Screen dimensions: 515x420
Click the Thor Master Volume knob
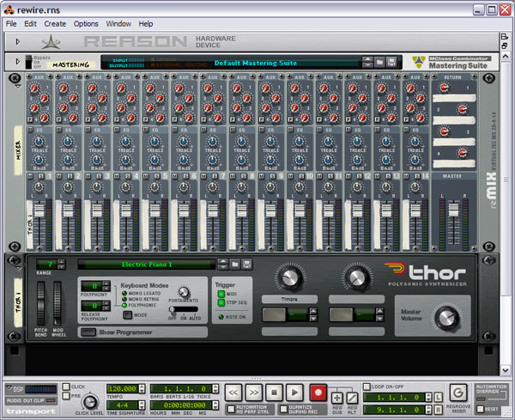point(447,319)
